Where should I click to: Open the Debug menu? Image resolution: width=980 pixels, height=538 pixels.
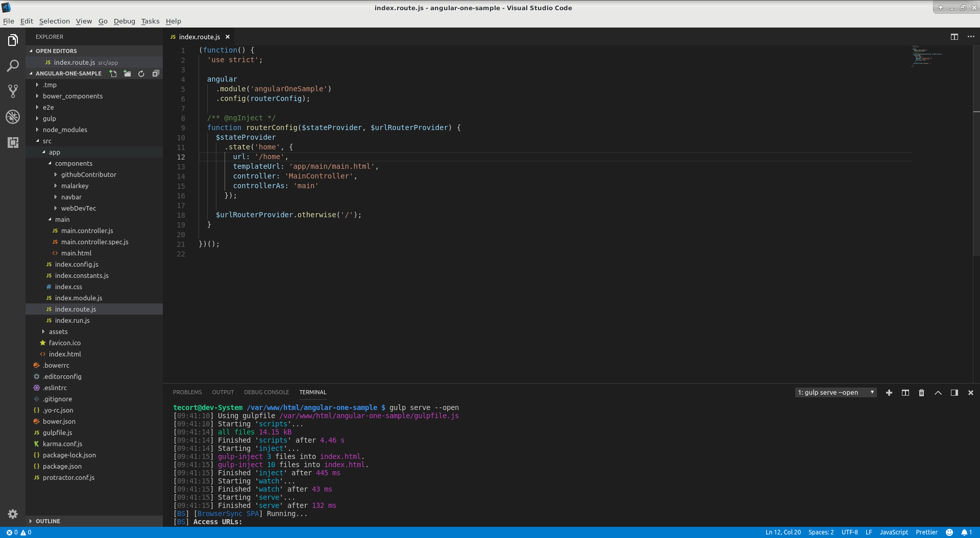tap(124, 21)
